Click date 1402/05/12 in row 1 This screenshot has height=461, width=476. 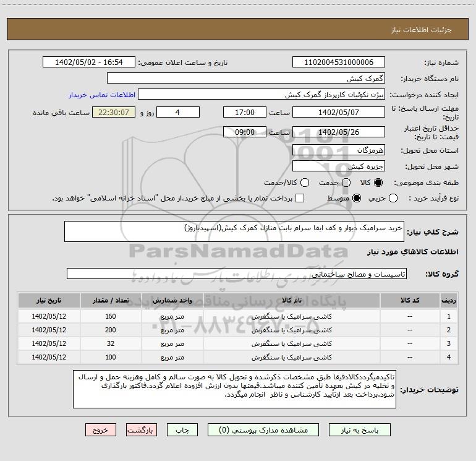tap(49, 316)
